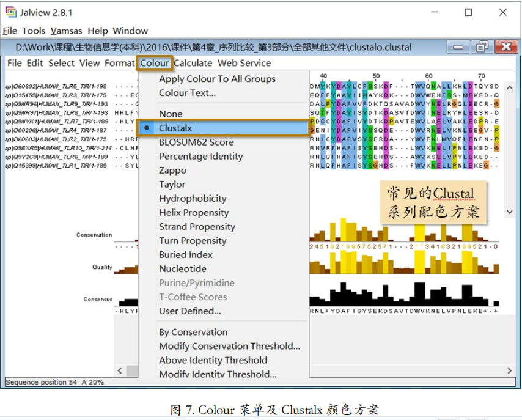Open the Web Service menu
The height and width of the screenshot is (420, 522).
coord(244,63)
